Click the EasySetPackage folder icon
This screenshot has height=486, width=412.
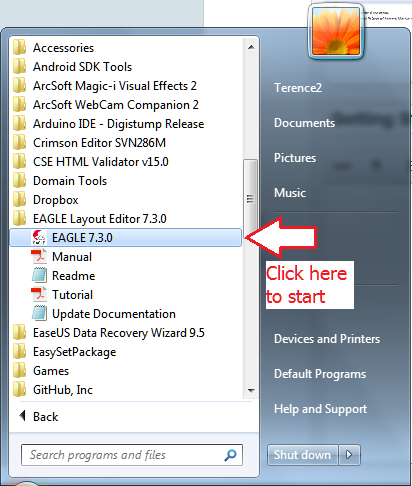tap(20, 352)
